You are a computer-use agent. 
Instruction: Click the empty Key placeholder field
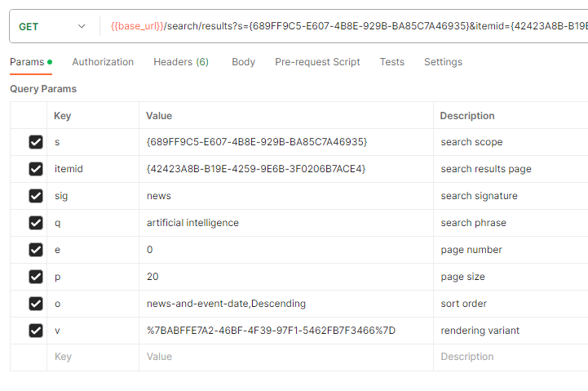click(91, 357)
